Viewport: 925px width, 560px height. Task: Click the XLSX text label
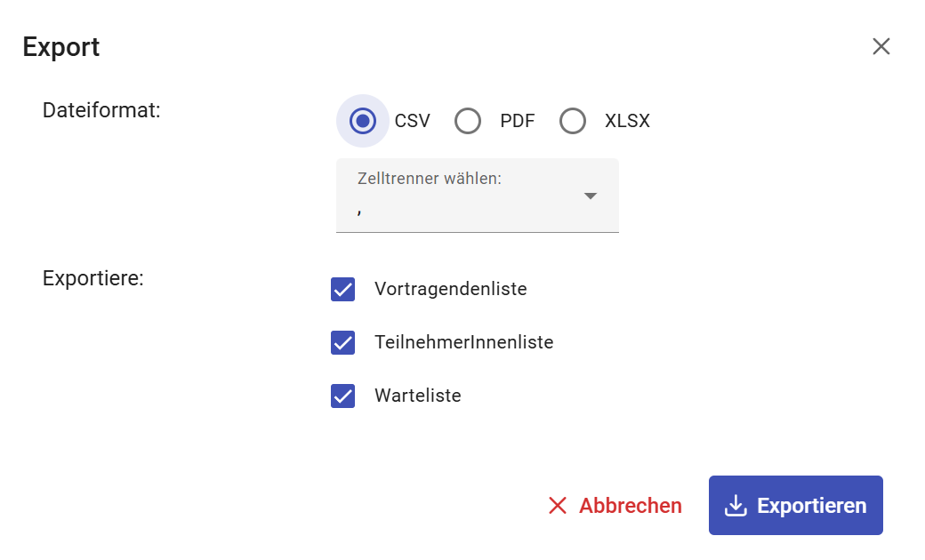[627, 121]
